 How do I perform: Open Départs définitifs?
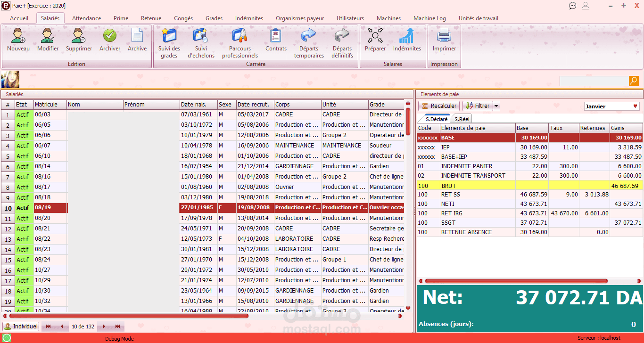pos(342,36)
